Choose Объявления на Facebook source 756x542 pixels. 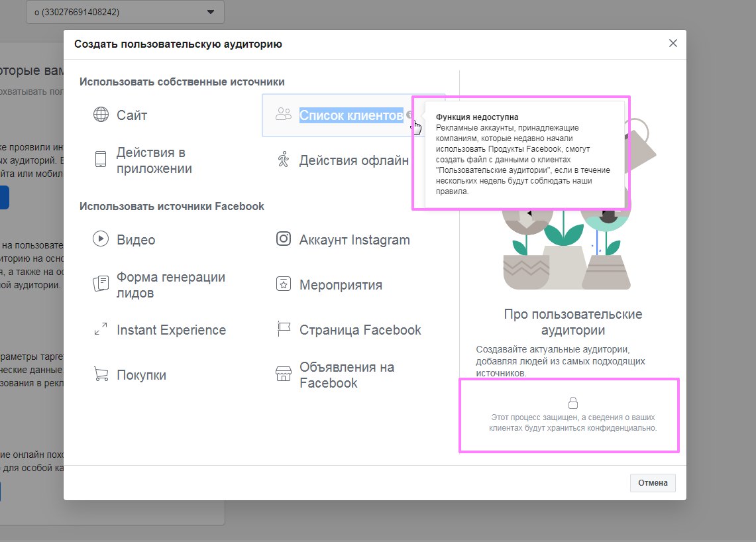(x=347, y=375)
